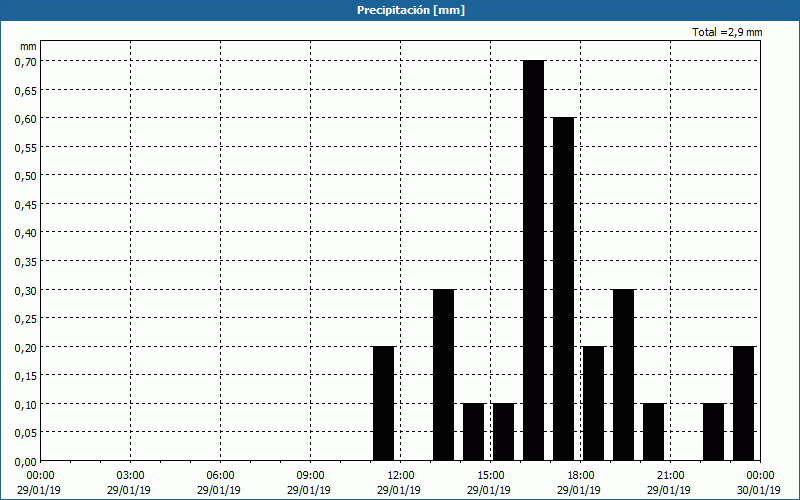Click the 0,15 y-axis value
800x500 pixels.
[x=26, y=376]
